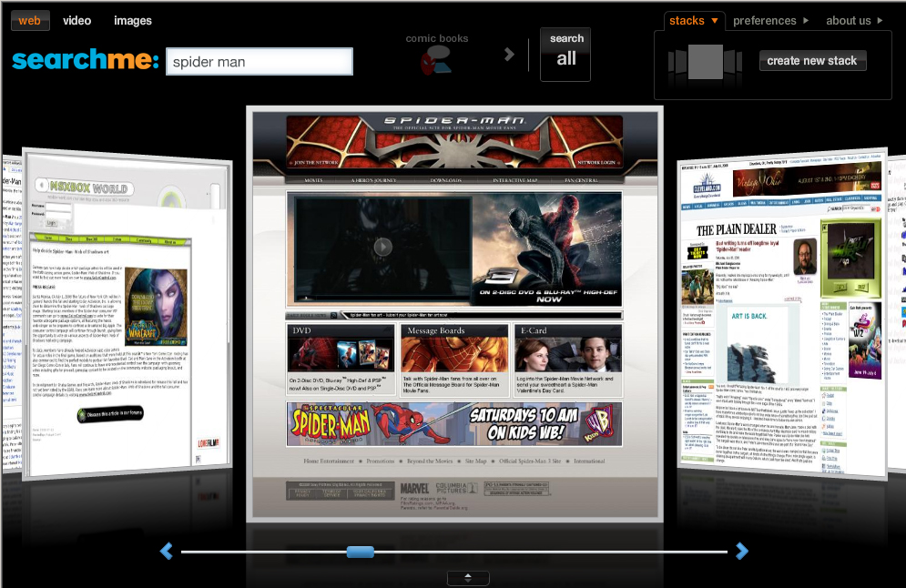
Task: Click the arrow next to comic books category
Action: (x=509, y=55)
